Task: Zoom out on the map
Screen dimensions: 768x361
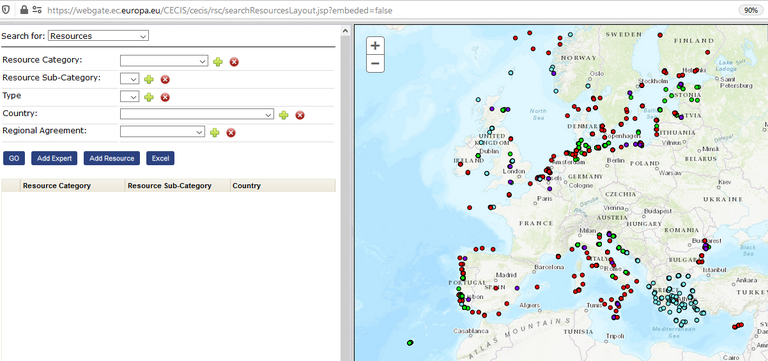Action: [x=375, y=63]
